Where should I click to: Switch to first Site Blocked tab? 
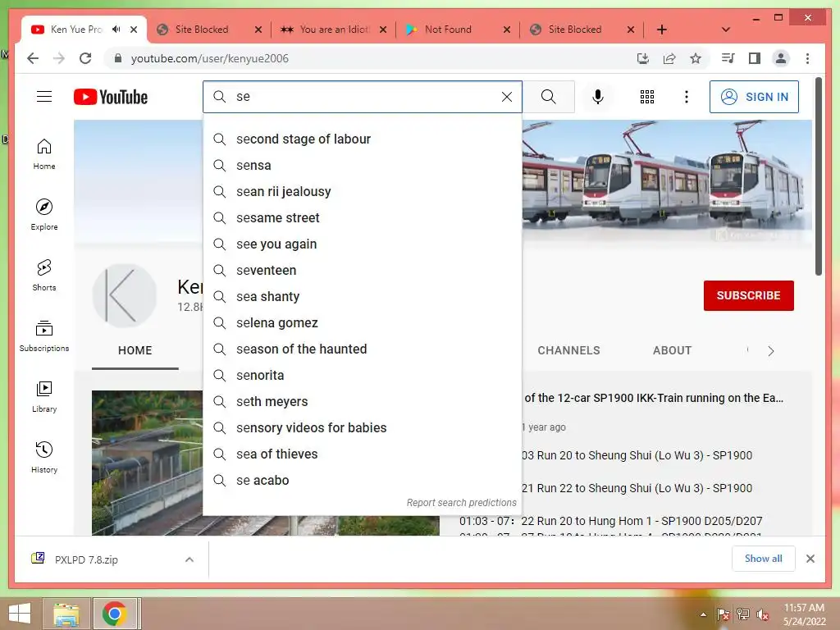[209, 30]
